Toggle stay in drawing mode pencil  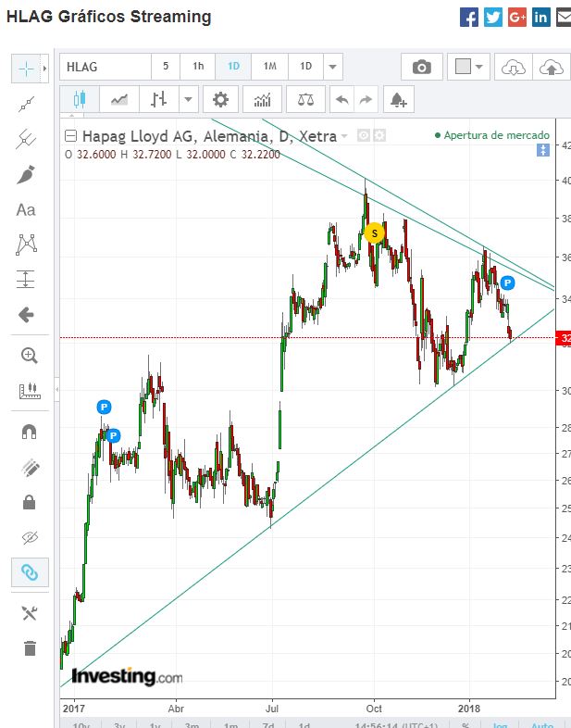(30, 468)
